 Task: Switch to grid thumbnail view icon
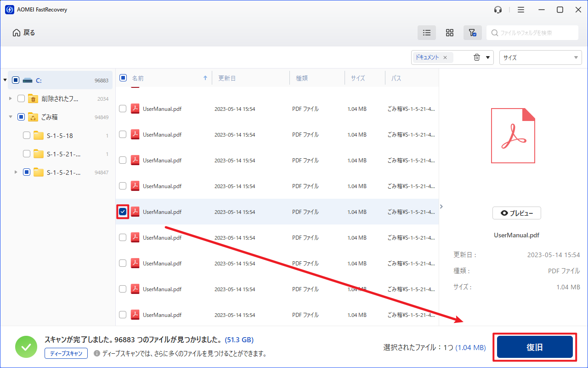pyautogui.click(x=450, y=33)
